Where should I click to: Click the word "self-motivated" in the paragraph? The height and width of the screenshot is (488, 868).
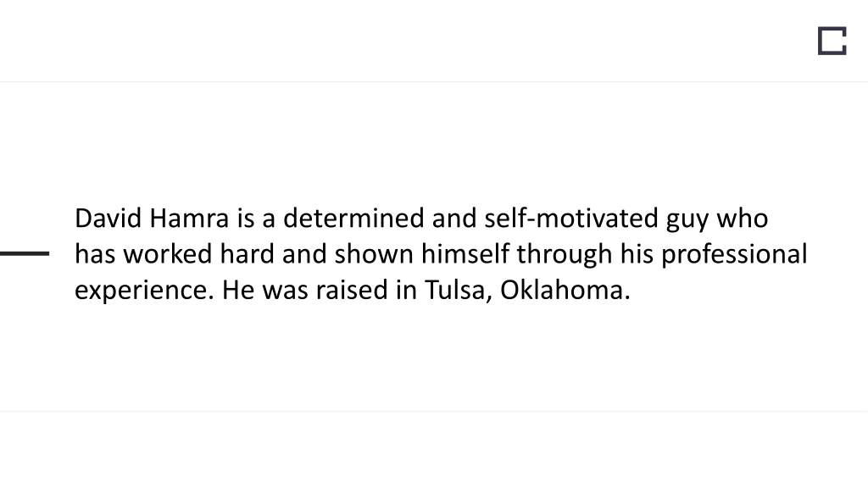(570, 218)
